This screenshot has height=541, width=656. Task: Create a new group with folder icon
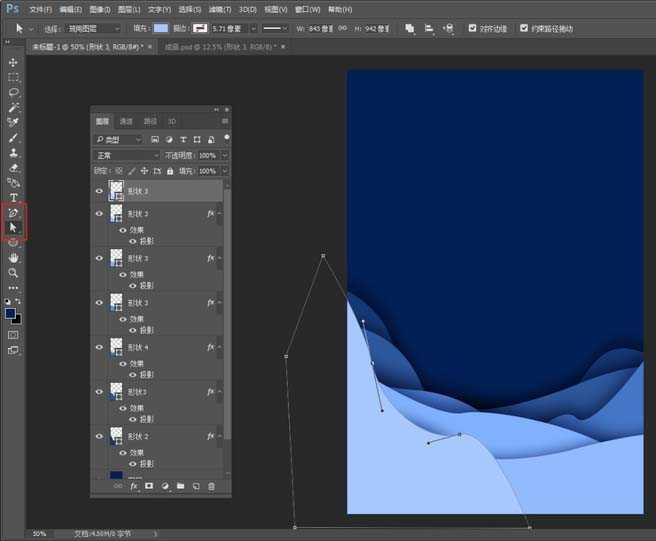[180, 486]
